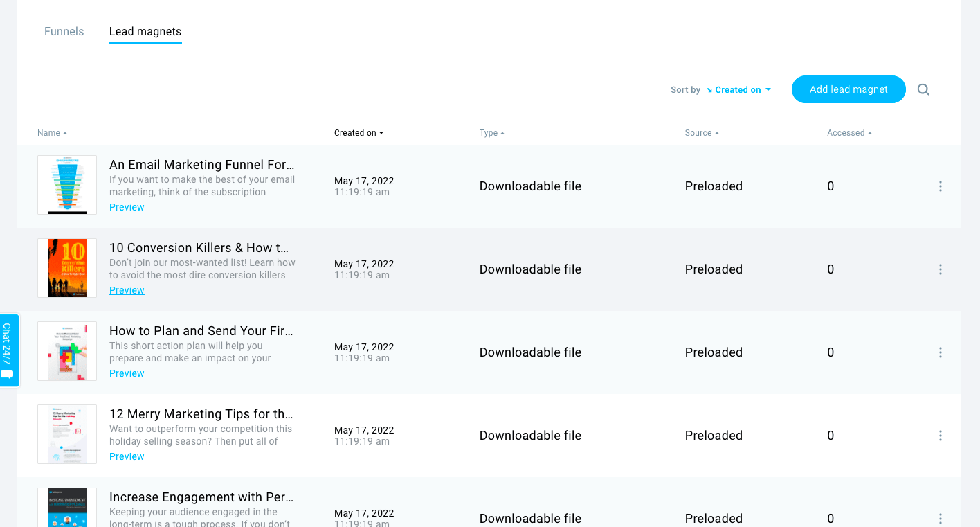The image size is (980, 527).
Task: Expand the Sort by Created on dropdown
Action: click(x=738, y=90)
